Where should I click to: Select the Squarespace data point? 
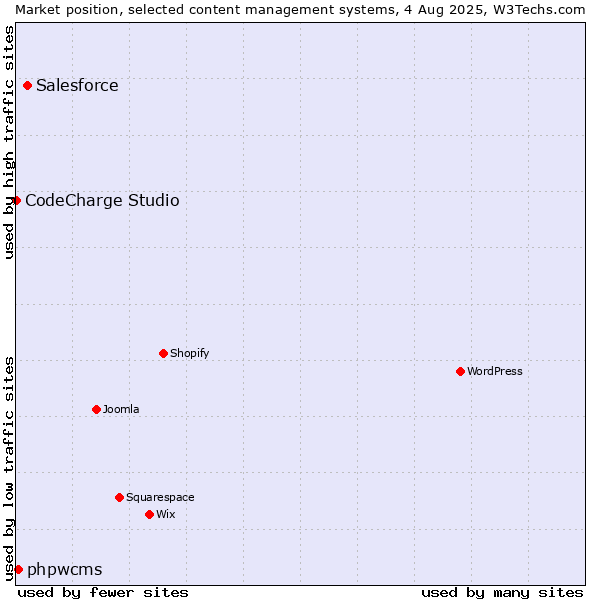(119, 497)
